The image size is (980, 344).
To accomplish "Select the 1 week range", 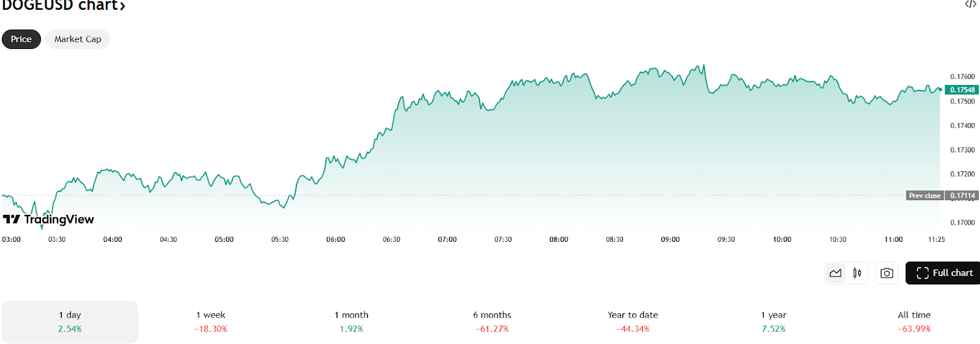I will click(211, 321).
